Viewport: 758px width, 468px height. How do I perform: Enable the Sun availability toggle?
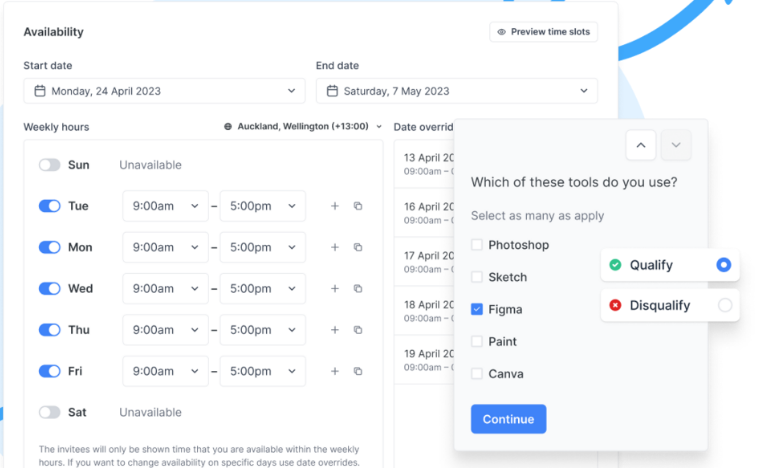tap(50, 165)
